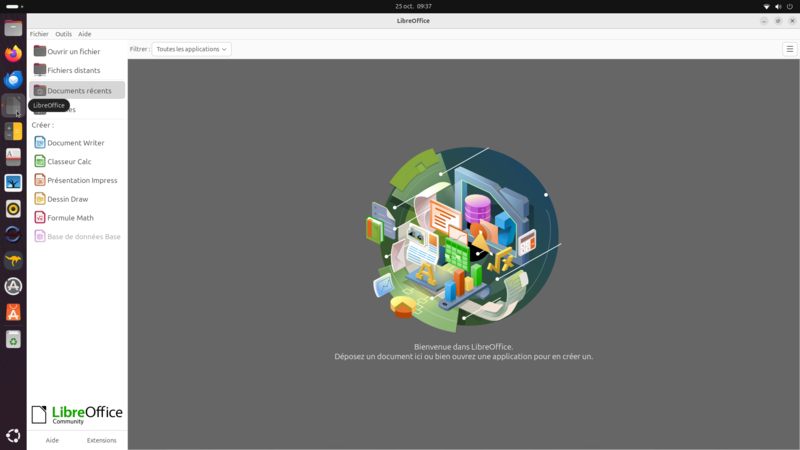Create a new Dessin Draw
Screen dimensions: 800x450
pos(77,199)
